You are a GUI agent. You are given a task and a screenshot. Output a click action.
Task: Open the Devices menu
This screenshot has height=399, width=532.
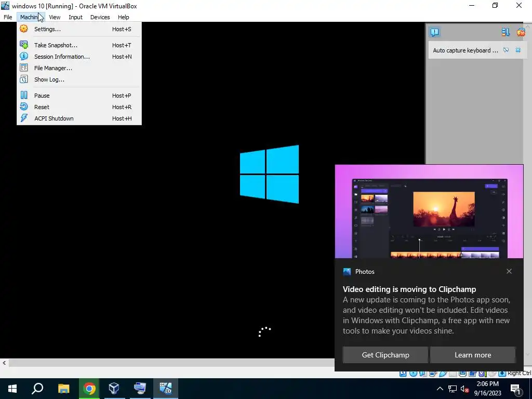tap(100, 17)
